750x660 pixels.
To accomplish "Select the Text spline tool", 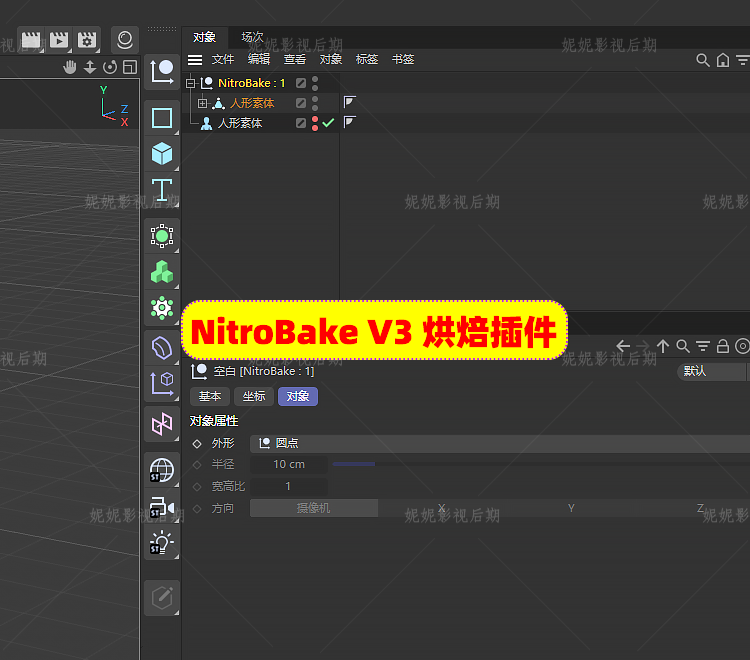I will point(162,190).
